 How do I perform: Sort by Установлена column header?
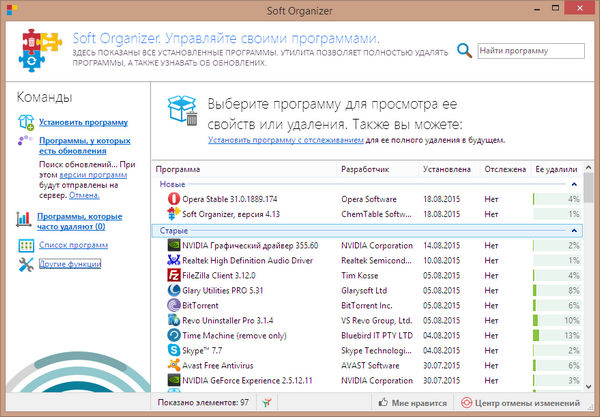pyautogui.click(x=447, y=169)
